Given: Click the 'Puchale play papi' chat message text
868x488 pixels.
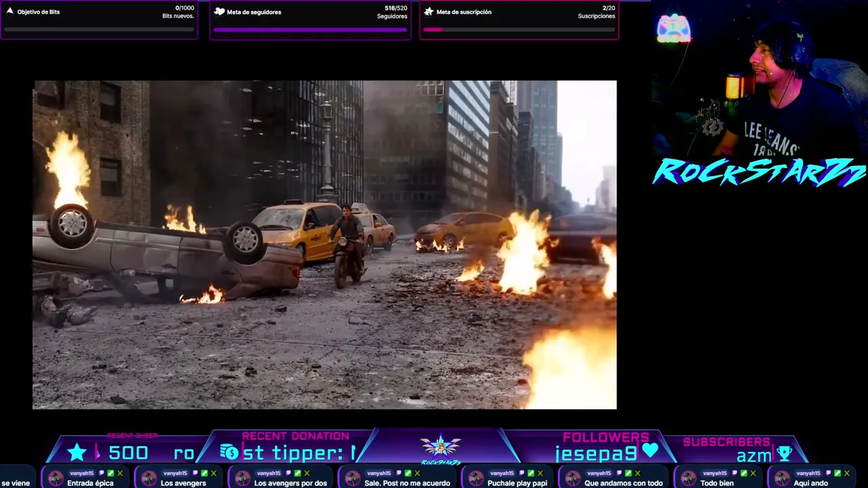Looking at the screenshot, I should tap(517, 483).
